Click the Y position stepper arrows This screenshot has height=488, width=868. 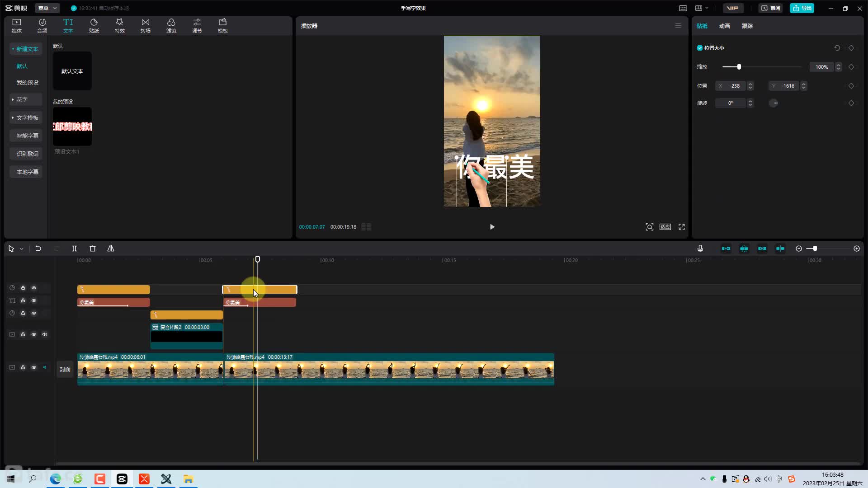point(804,86)
